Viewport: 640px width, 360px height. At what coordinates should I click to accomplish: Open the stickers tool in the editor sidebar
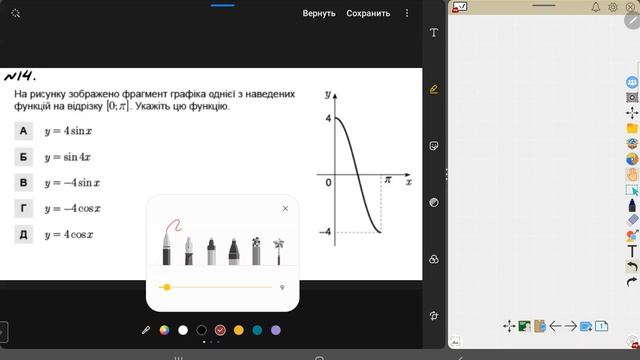(434, 146)
